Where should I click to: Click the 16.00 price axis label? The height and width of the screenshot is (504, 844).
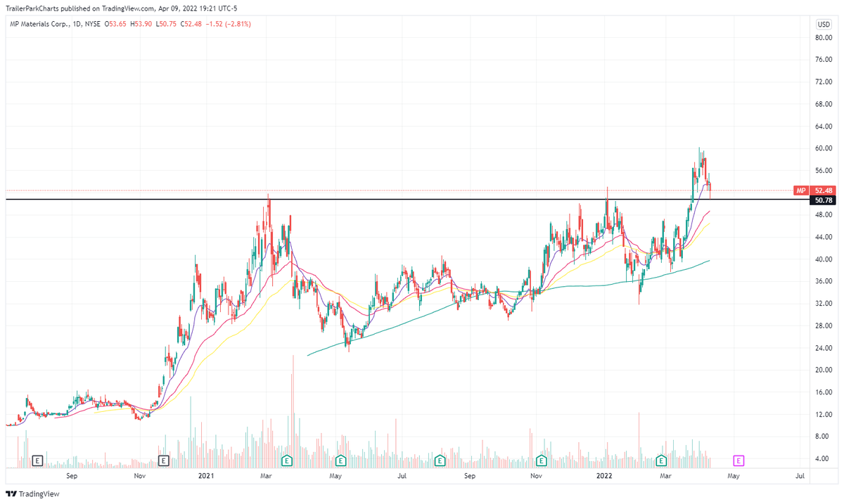(823, 392)
